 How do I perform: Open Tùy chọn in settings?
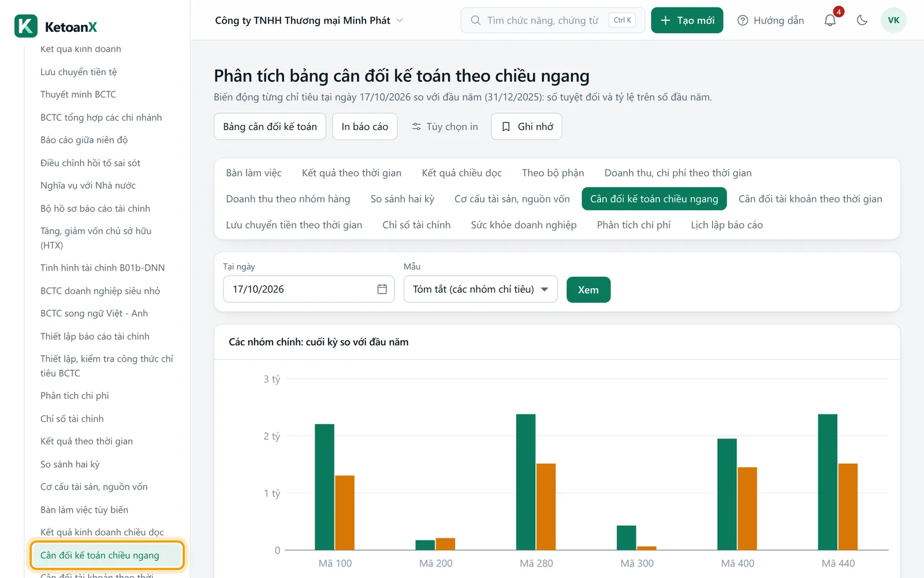point(445,127)
